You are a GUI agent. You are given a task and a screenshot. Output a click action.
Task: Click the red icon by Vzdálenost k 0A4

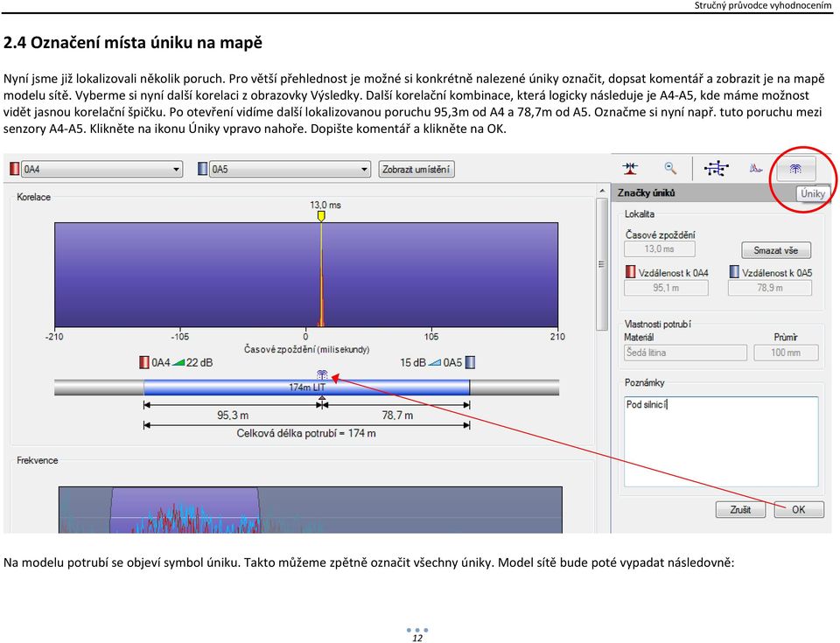[631, 272]
